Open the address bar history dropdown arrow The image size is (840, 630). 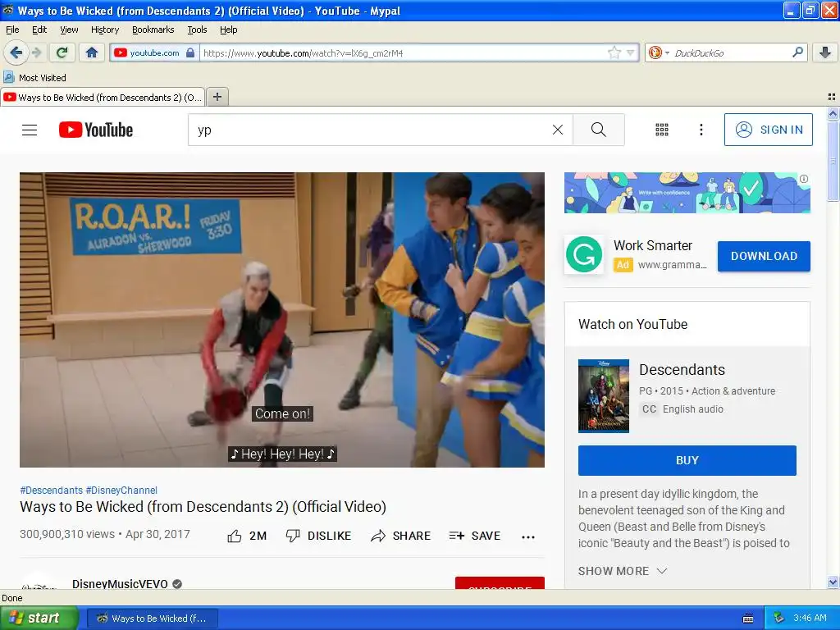[631, 52]
